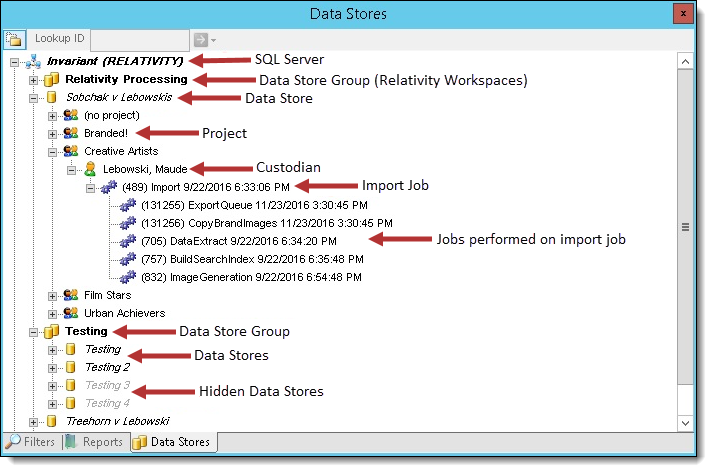
Task: Click the Film Stars project icon
Action: 71,295
